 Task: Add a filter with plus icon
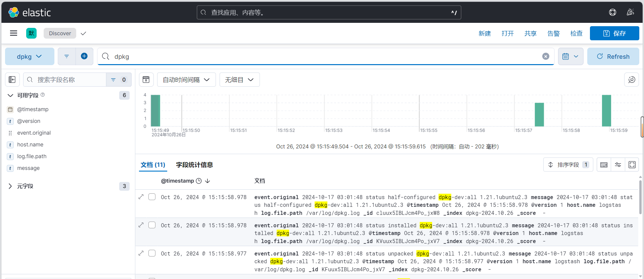(84, 56)
